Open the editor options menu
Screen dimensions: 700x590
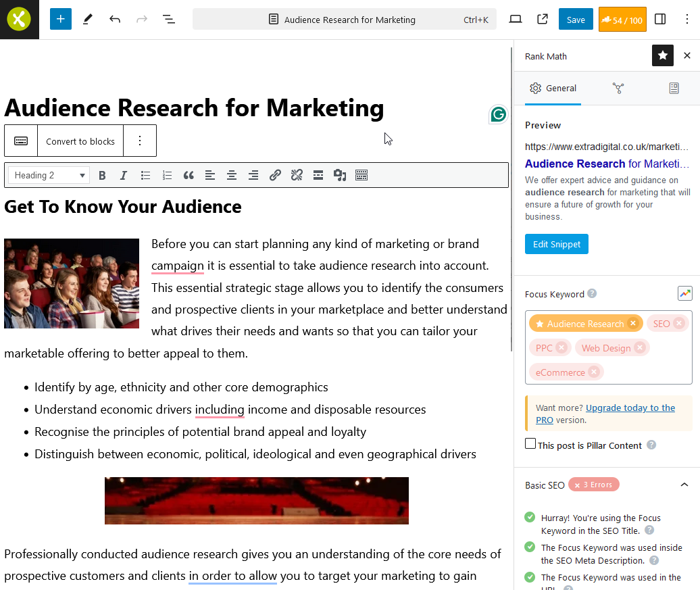686,19
